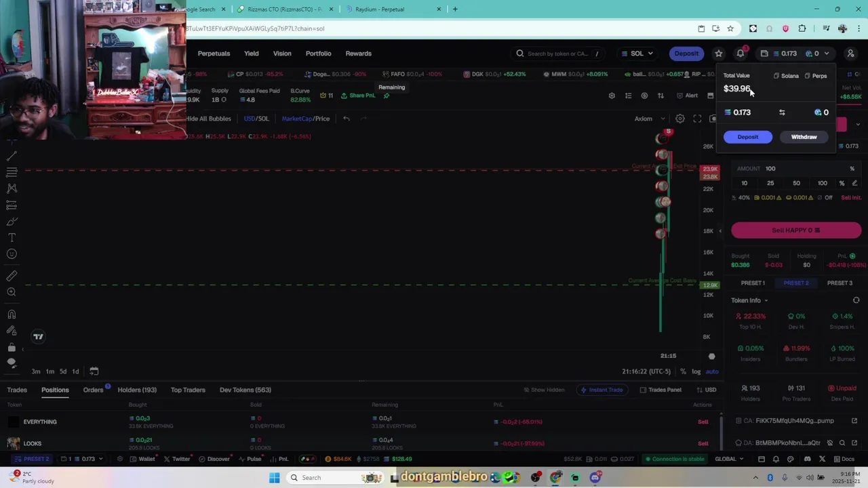This screenshot has height=488, width=868.
Task: Toggle Instant Trade mode
Action: click(x=601, y=390)
